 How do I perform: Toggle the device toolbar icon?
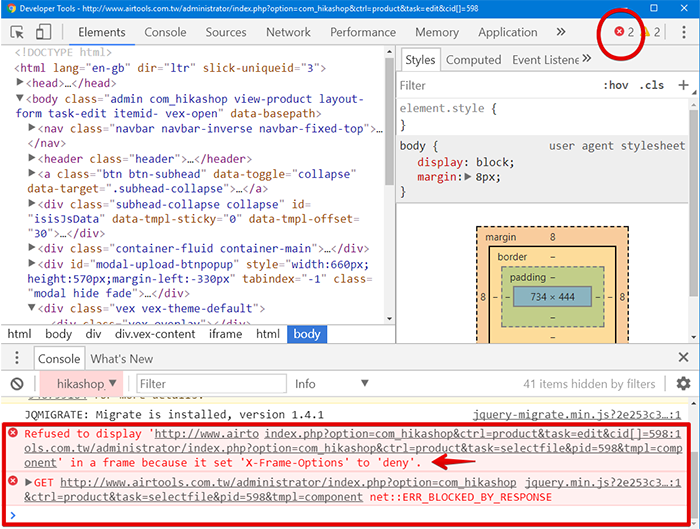tap(45, 32)
